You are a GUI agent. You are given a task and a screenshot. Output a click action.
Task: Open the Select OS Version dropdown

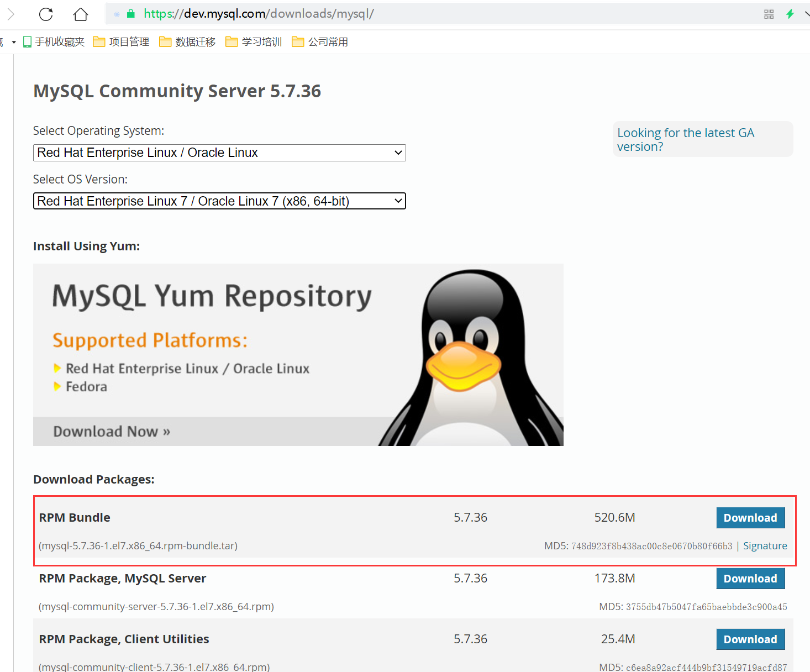pyautogui.click(x=219, y=201)
